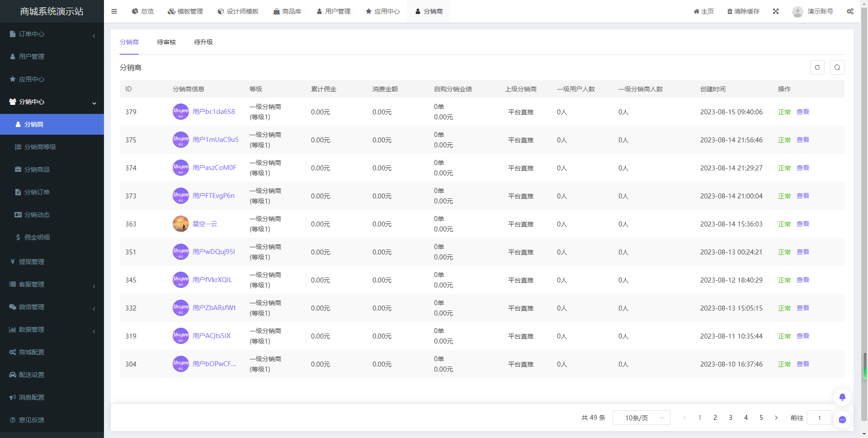This screenshot has width=868, height=438.
Task: Click the next page arrow
Action: coord(776,418)
